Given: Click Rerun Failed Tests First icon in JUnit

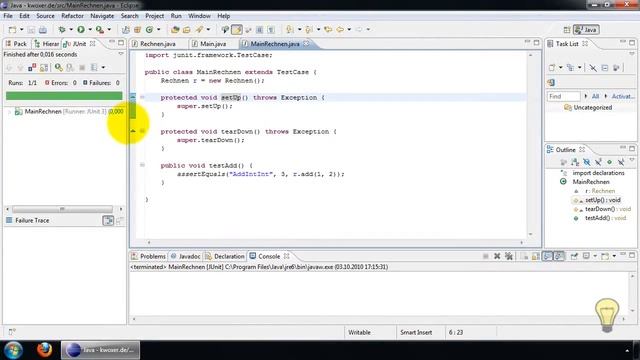Looking at the screenshot, I should point(70,67).
